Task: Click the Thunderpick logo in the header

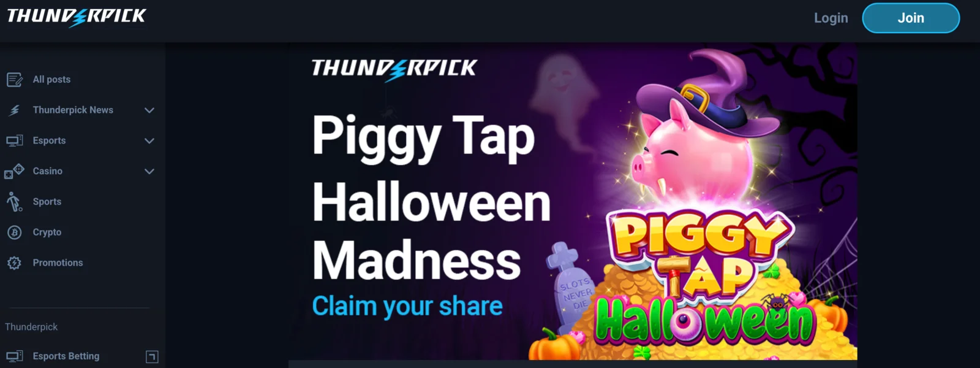Action: 77,16
